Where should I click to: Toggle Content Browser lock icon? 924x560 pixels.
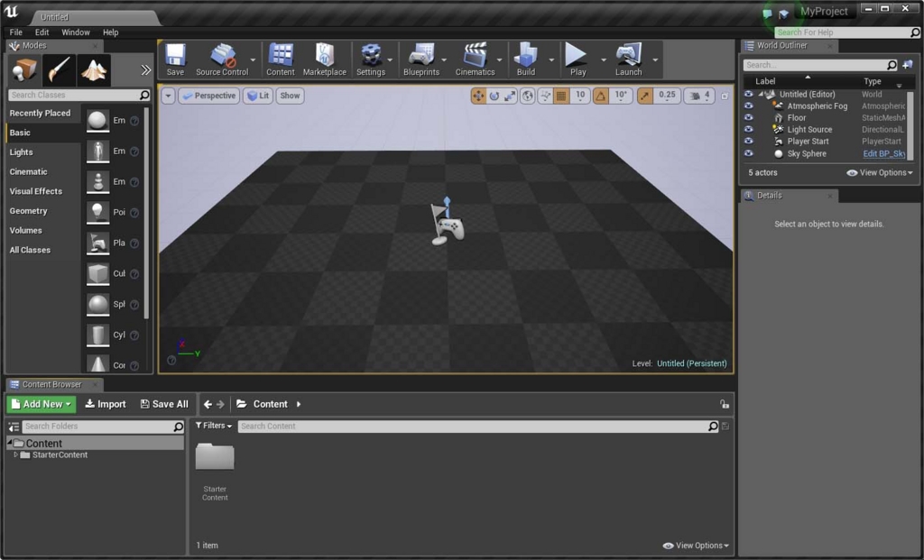click(725, 404)
